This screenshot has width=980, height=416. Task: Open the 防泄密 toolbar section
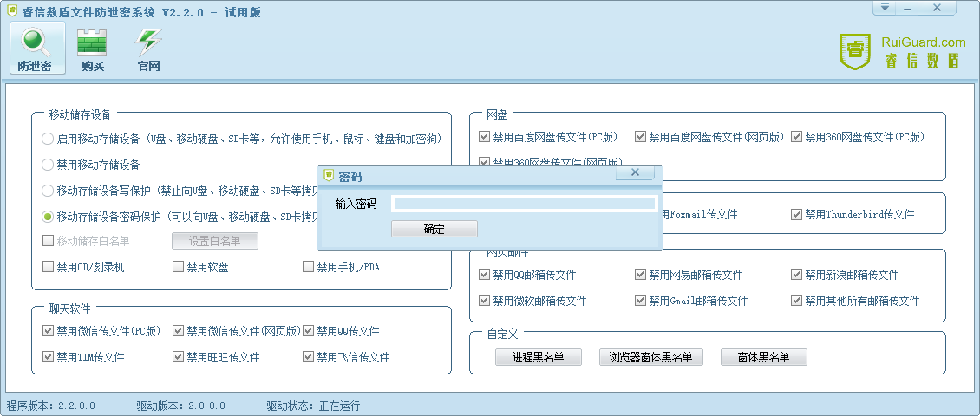[37, 48]
